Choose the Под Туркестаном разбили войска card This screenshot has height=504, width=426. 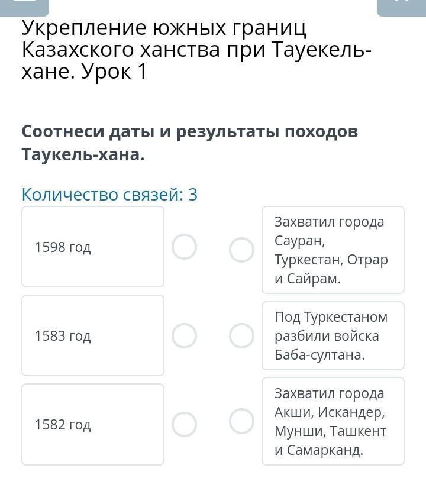[x=333, y=335]
